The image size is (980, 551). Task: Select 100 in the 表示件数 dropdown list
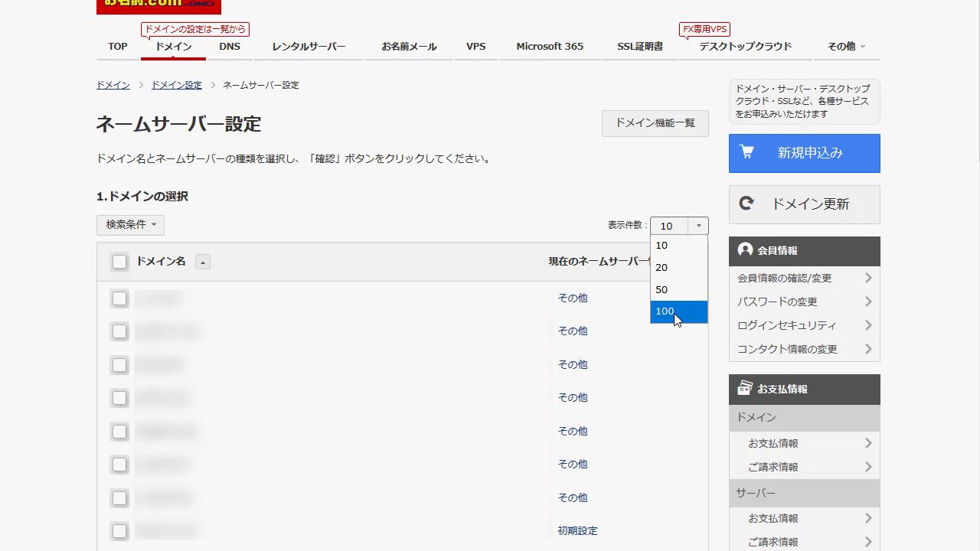click(x=665, y=311)
